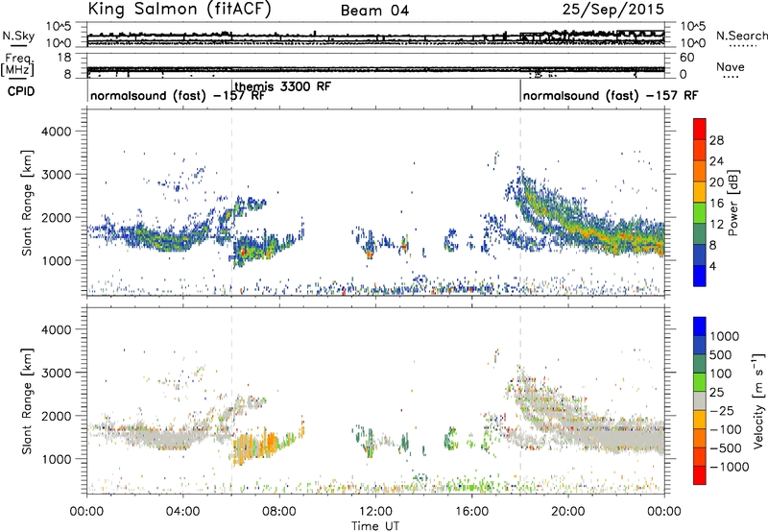The height and width of the screenshot is (532, 768).
Task: Select the 'Beam 04' heading
Action: coord(374,11)
